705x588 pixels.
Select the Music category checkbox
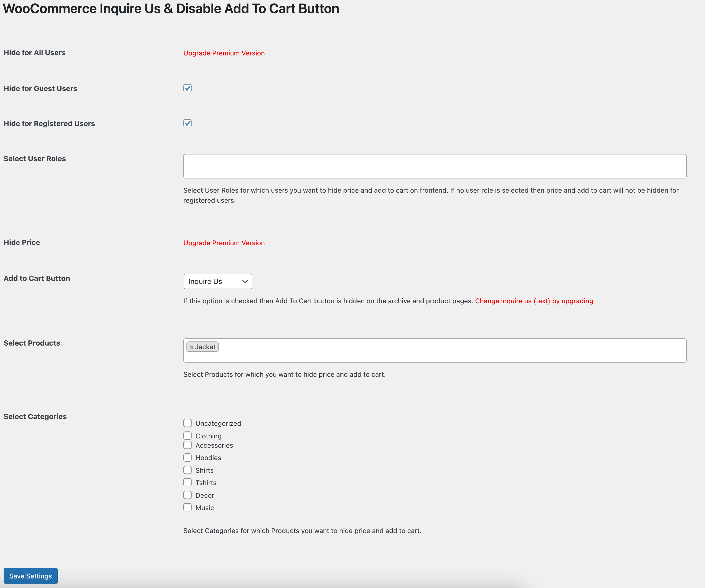coord(188,507)
